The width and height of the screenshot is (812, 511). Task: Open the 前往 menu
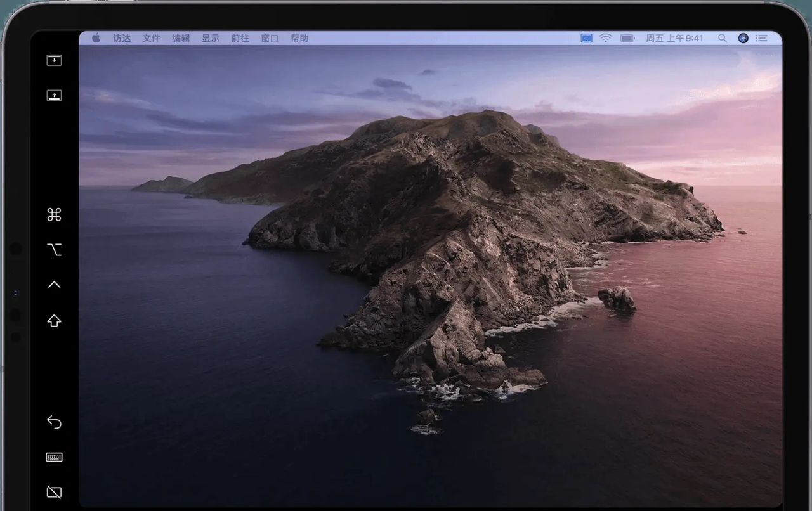coord(240,38)
